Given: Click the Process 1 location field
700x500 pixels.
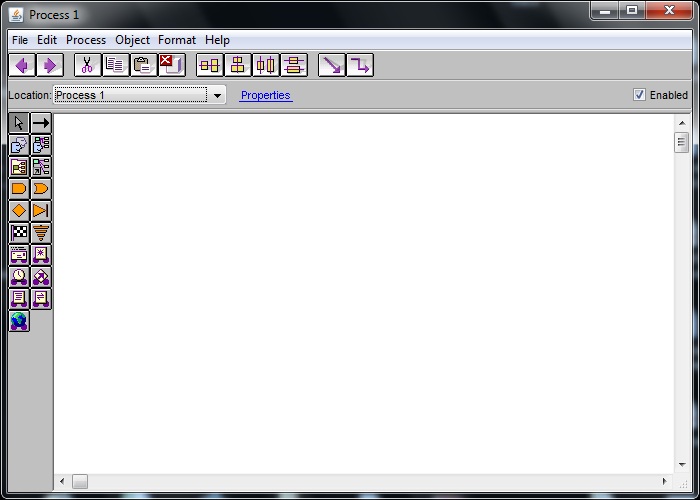Looking at the screenshot, I should (x=130, y=95).
